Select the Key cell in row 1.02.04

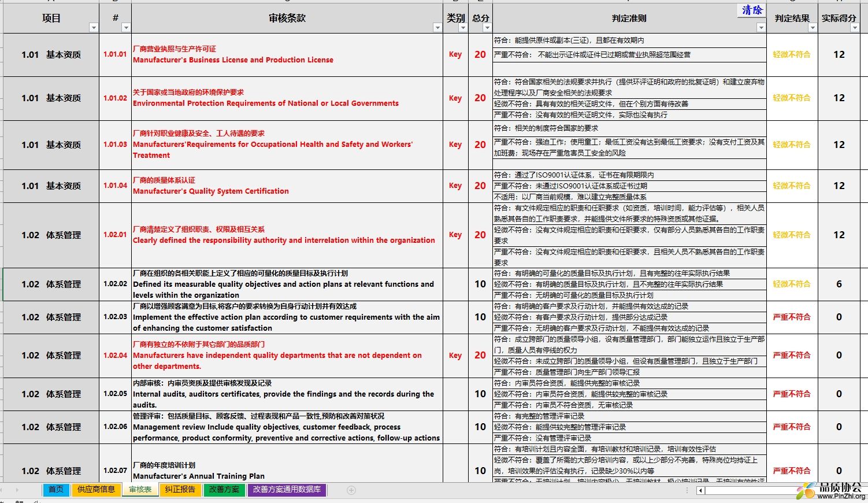455,356
